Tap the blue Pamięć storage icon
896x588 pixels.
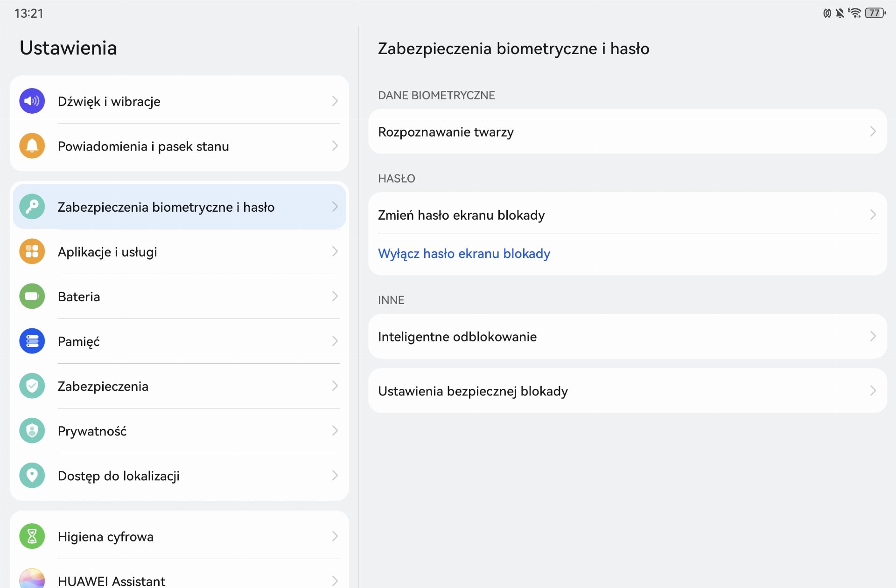tap(32, 341)
